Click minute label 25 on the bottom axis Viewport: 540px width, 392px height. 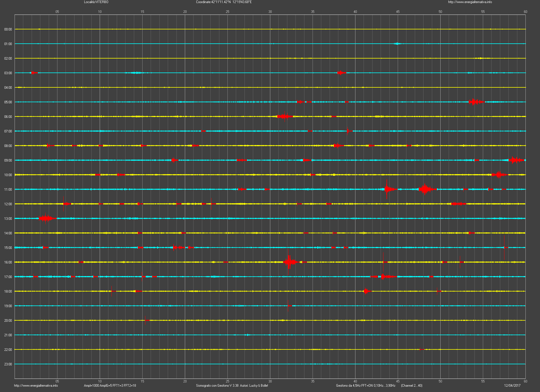[x=227, y=381]
